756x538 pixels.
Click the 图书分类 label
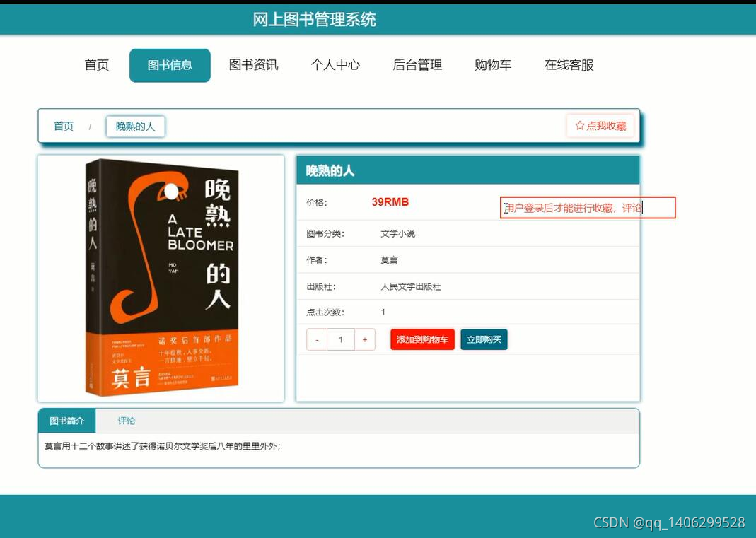click(325, 233)
